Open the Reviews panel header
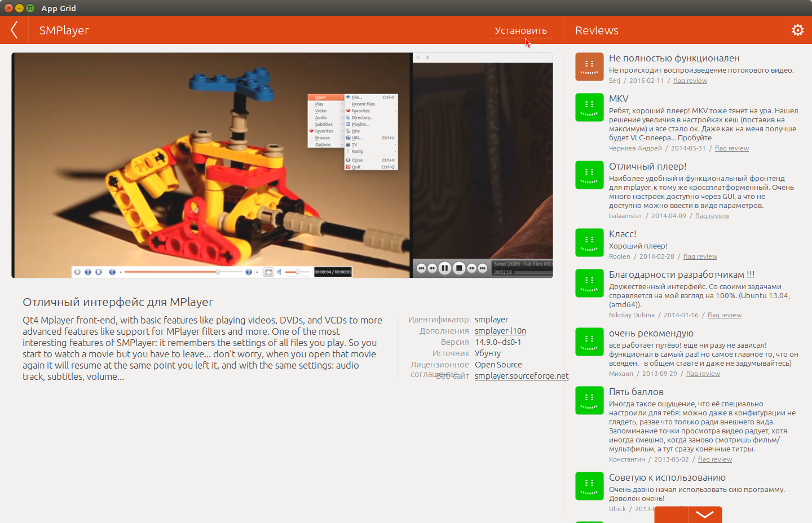 (597, 30)
